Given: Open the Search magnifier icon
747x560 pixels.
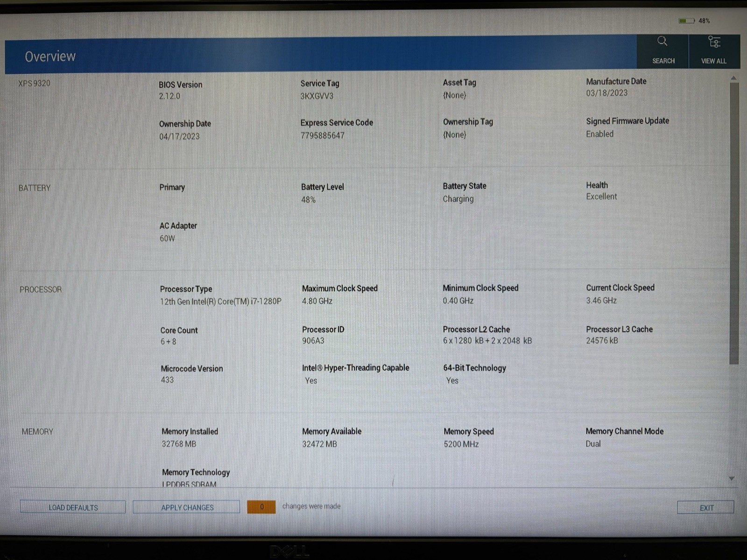Looking at the screenshot, I should 662,42.
